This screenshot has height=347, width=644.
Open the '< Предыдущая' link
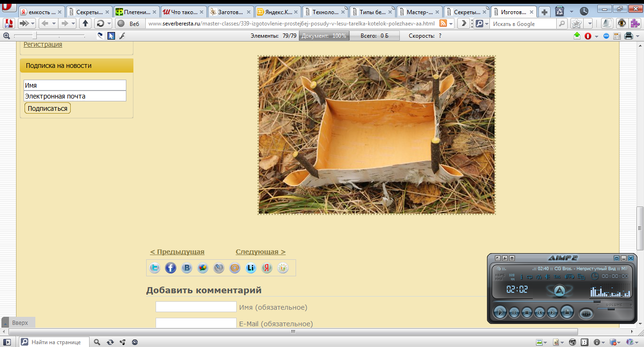pos(177,252)
